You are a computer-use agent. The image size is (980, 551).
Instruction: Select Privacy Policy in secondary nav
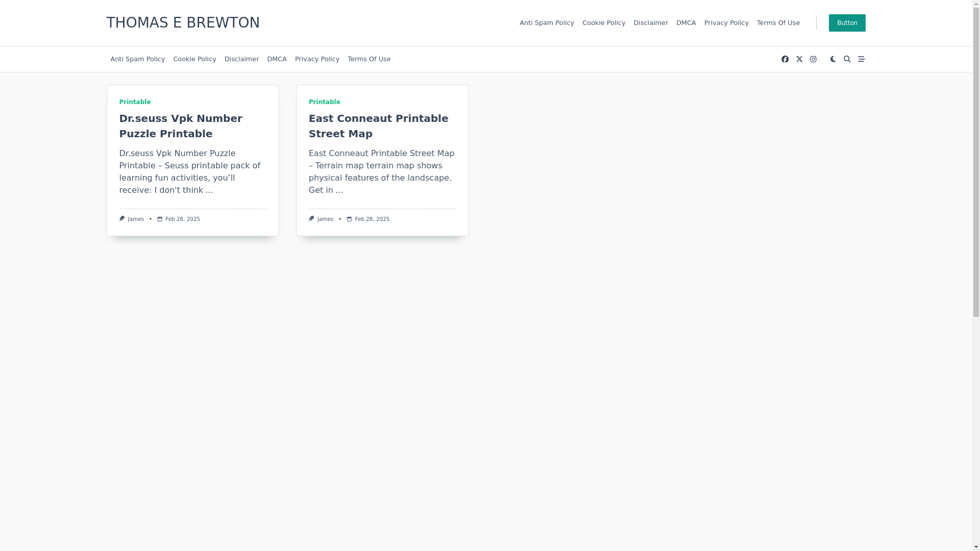(x=317, y=59)
